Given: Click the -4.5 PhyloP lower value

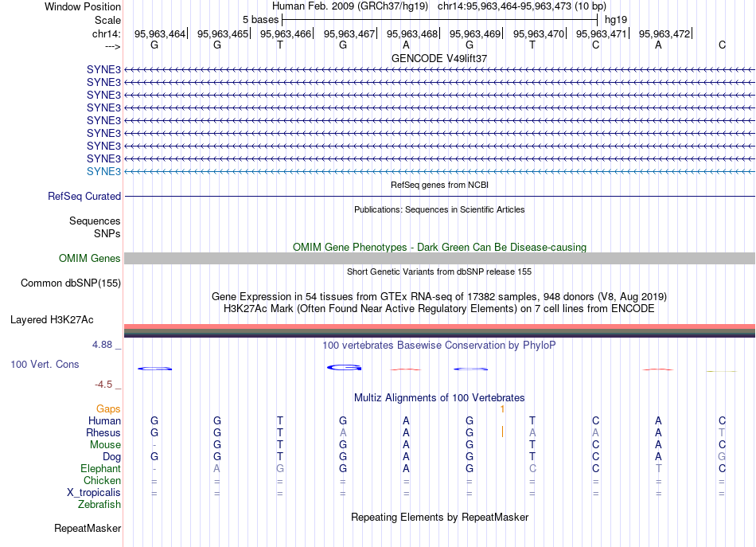Looking at the screenshot, I should coord(103,385).
